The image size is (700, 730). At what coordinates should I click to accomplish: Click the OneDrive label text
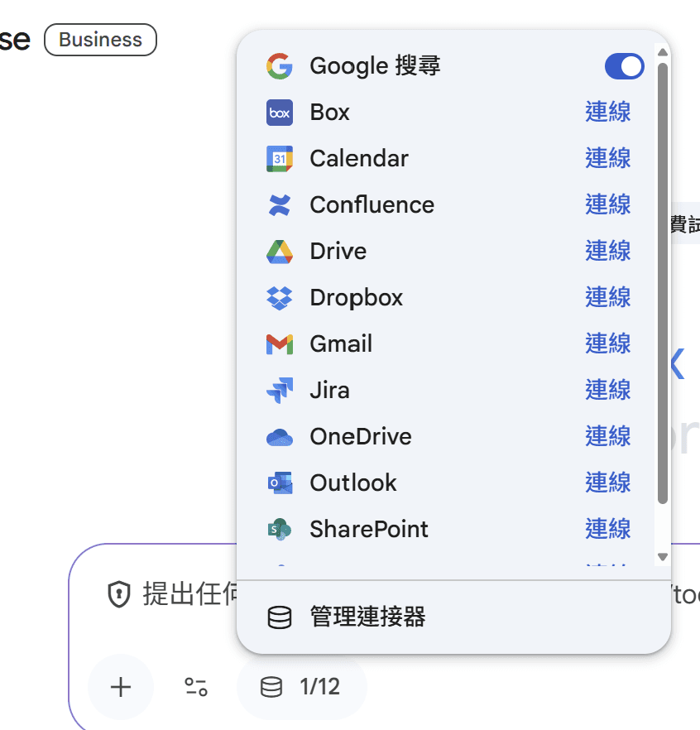click(x=361, y=437)
